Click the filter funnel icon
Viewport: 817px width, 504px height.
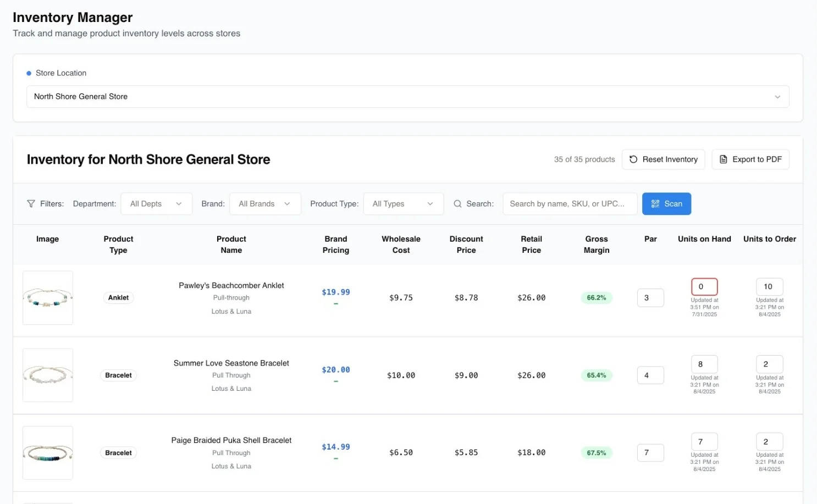click(x=31, y=204)
